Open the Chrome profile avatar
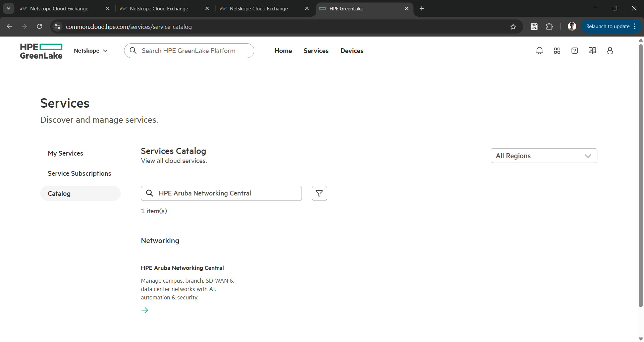 tap(572, 26)
